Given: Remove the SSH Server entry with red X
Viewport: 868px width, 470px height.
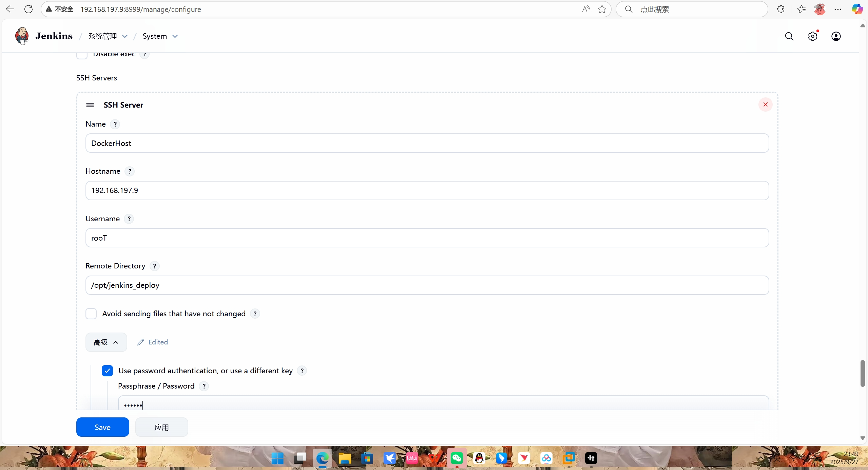Looking at the screenshot, I should click(x=765, y=105).
